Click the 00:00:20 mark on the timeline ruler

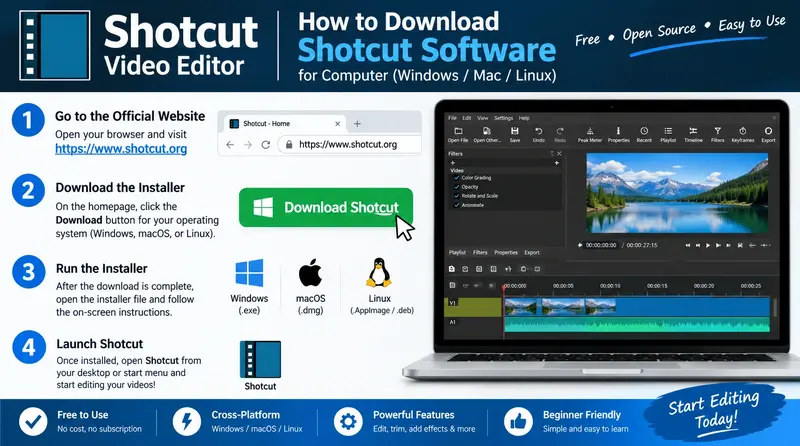pyautogui.click(x=704, y=286)
